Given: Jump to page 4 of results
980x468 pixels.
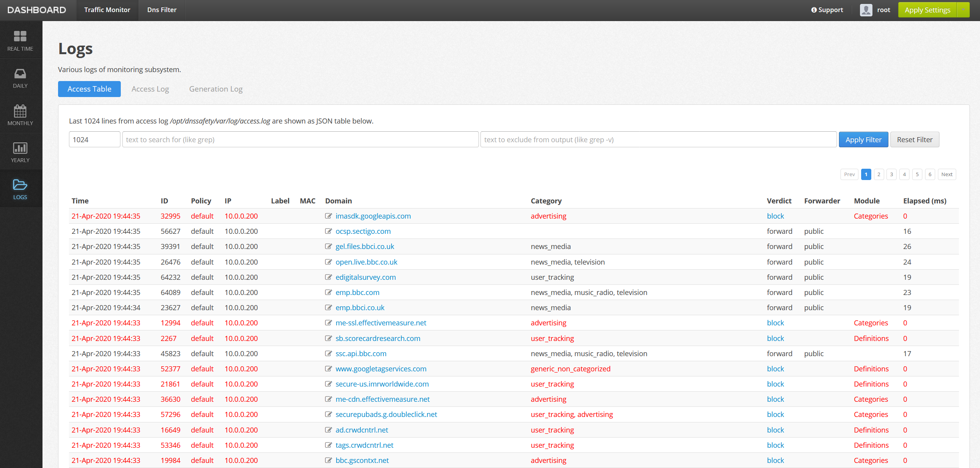Looking at the screenshot, I should pos(904,174).
